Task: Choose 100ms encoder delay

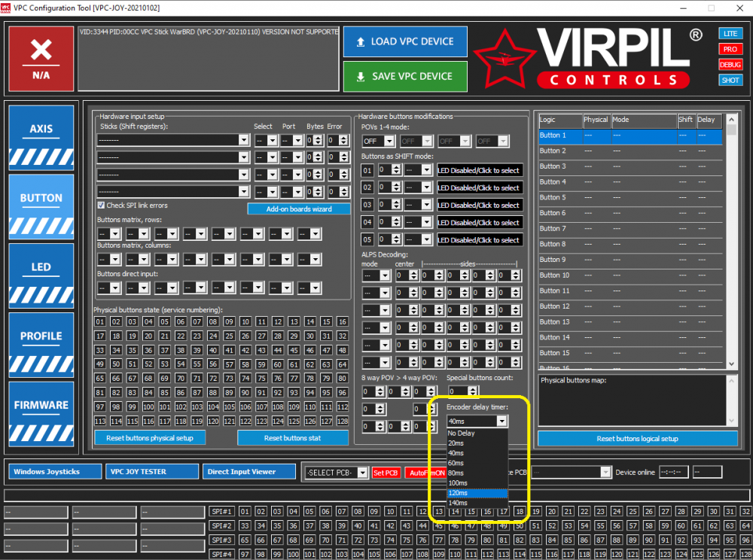Action: pyautogui.click(x=477, y=482)
